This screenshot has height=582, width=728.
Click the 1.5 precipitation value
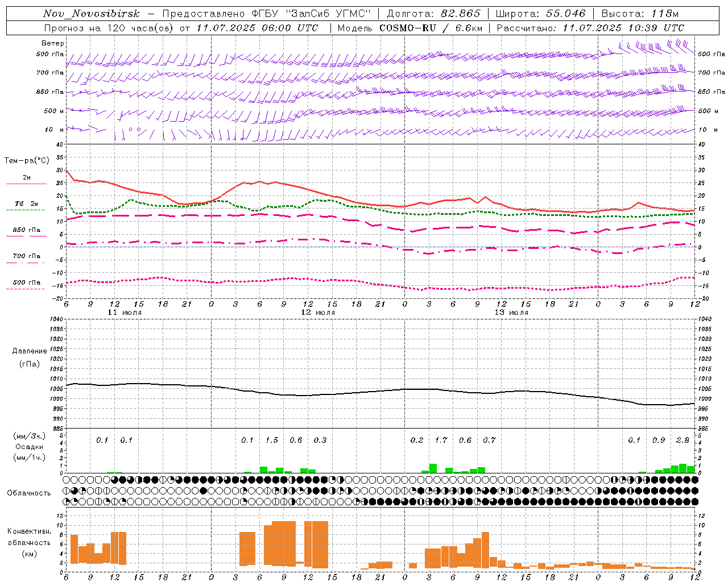coord(272,440)
